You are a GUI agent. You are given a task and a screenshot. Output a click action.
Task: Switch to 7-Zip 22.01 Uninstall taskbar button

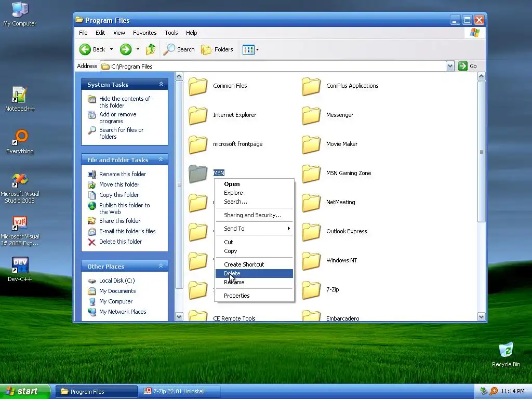(179, 391)
